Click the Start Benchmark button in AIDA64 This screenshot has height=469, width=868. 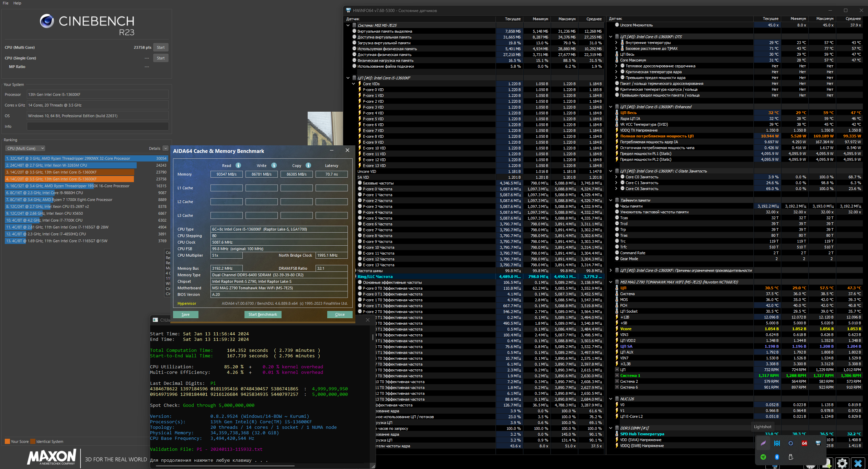pyautogui.click(x=263, y=314)
